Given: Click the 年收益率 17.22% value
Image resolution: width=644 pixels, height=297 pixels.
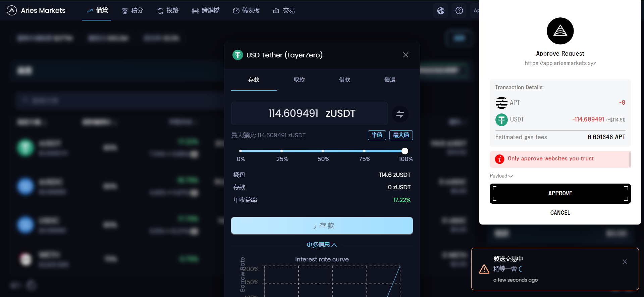Looking at the screenshot, I should (x=401, y=200).
